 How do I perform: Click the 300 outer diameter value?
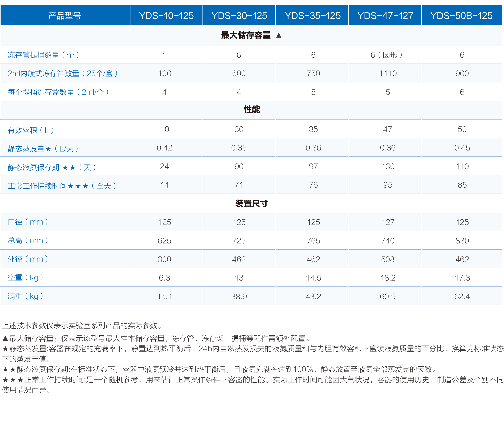pos(164,259)
